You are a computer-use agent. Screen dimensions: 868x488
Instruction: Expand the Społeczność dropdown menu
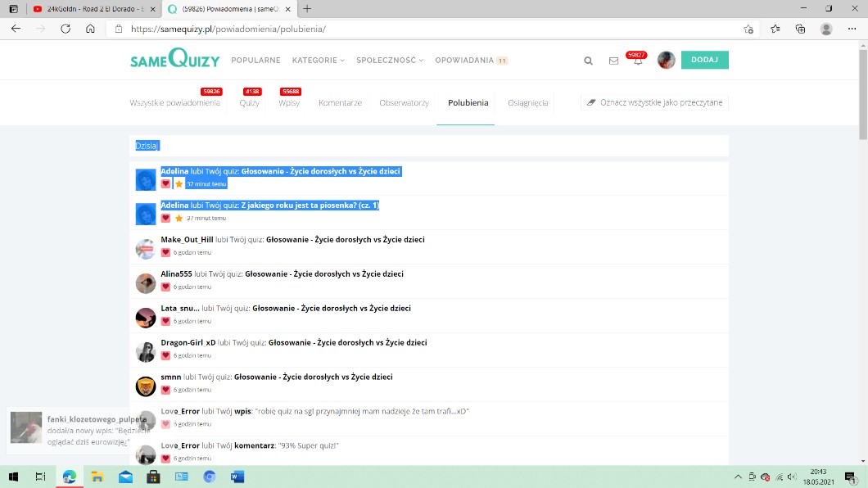(389, 61)
